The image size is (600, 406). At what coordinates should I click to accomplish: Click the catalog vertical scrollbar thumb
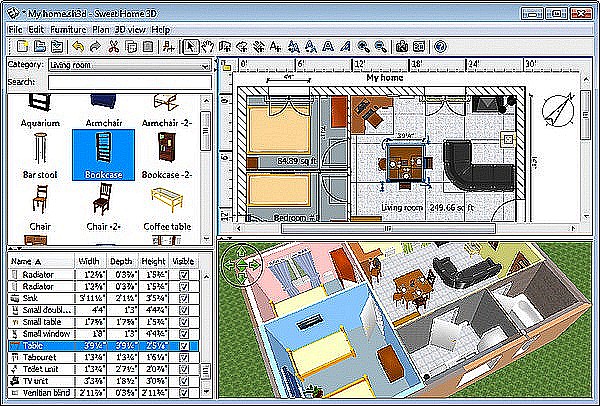(206, 131)
